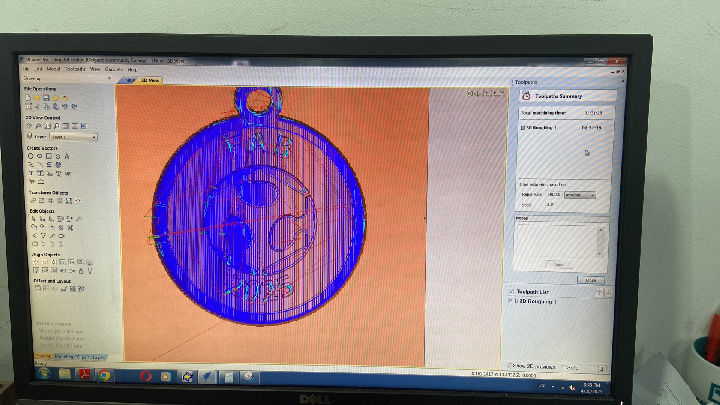This screenshot has height=405, width=720.
Task: Select the magnifier zoom tool in 2D View Control
Action: point(56,126)
